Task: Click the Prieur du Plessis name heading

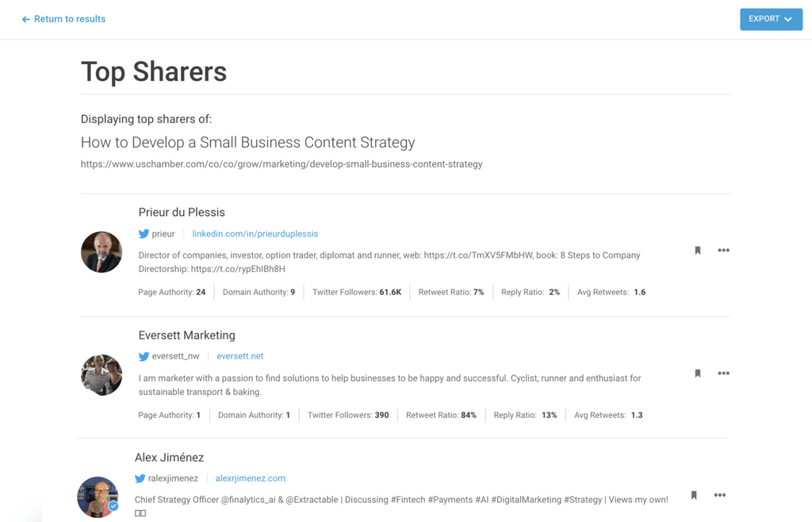Action: (x=182, y=213)
